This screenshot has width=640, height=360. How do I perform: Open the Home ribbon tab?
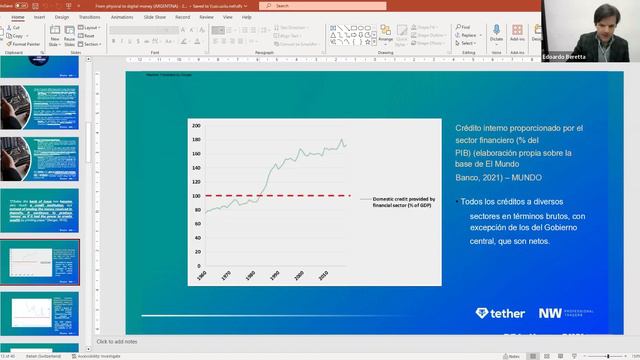point(18,17)
